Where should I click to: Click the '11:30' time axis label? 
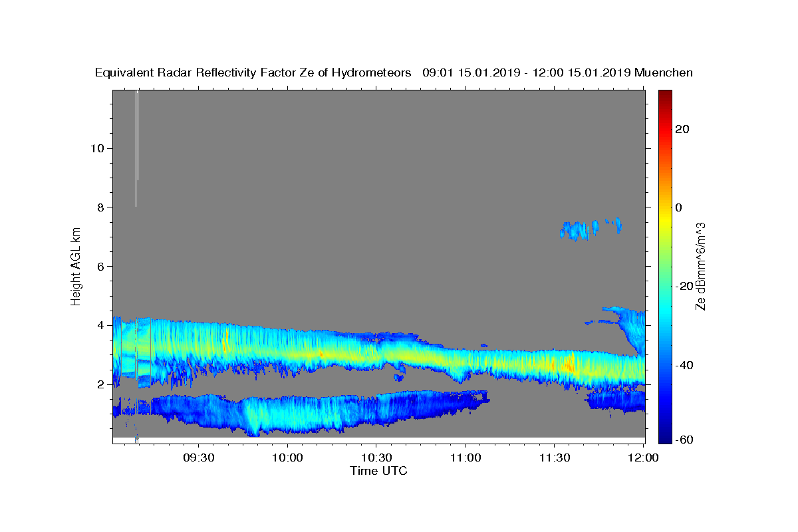click(x=554, y=458)
